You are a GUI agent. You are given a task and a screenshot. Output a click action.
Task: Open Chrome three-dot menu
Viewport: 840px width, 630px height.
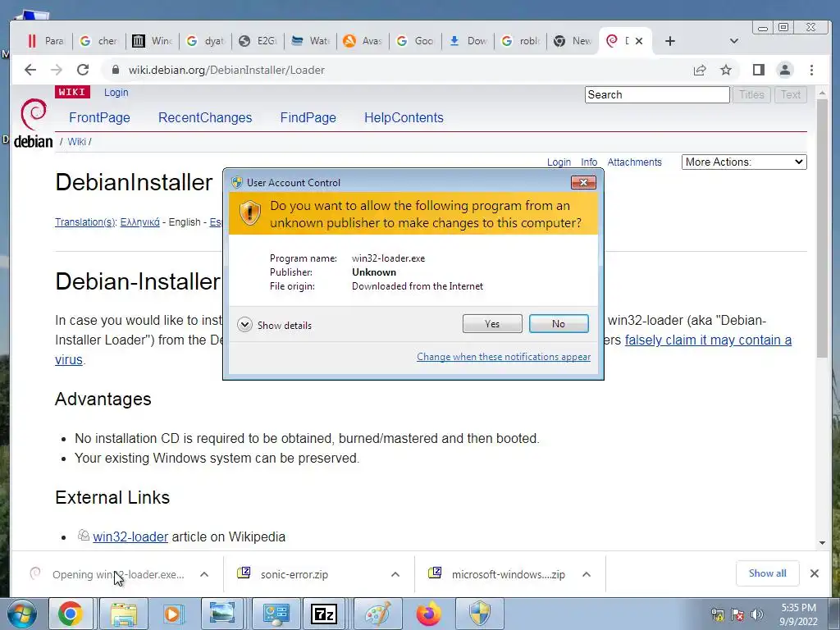[x=811, y=71]
